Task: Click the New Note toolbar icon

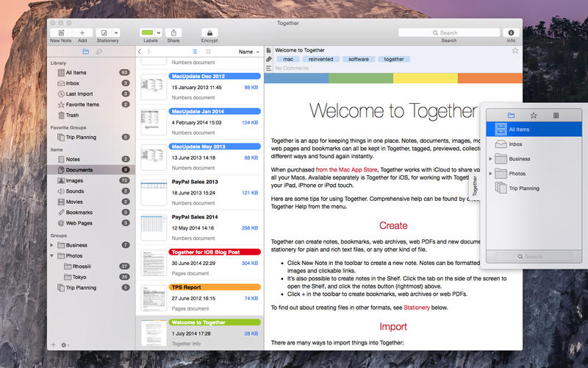Action: [61, 32]
